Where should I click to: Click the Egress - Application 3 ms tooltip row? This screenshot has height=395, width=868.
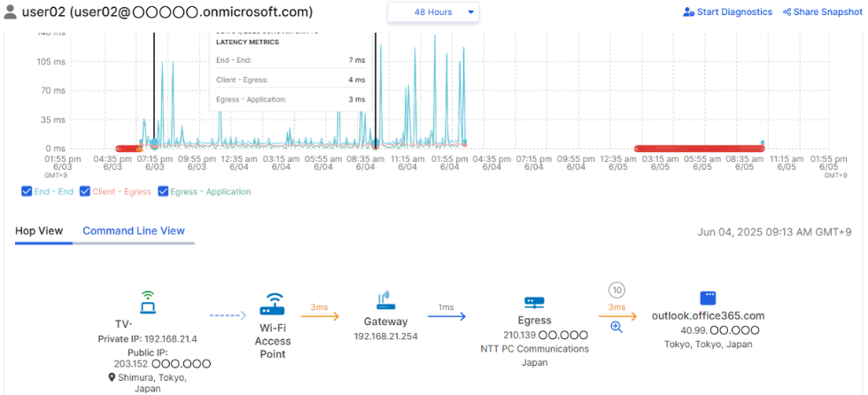pyautogui.click(x=291, y=99)
